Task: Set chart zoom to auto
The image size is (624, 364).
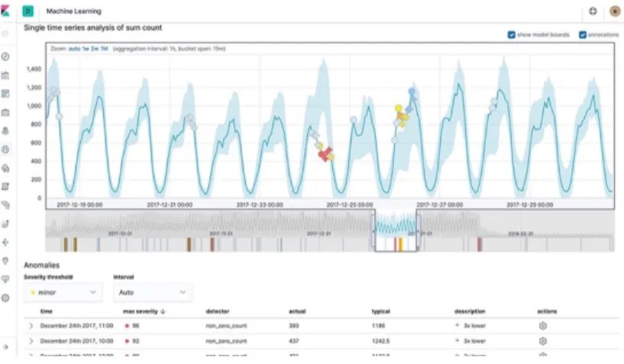Action: (x=74, y=49)
